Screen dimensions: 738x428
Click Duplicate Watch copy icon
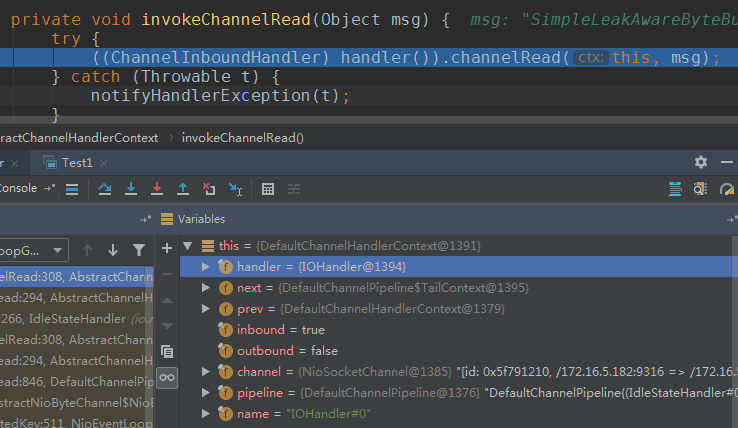tap(167, 351)
